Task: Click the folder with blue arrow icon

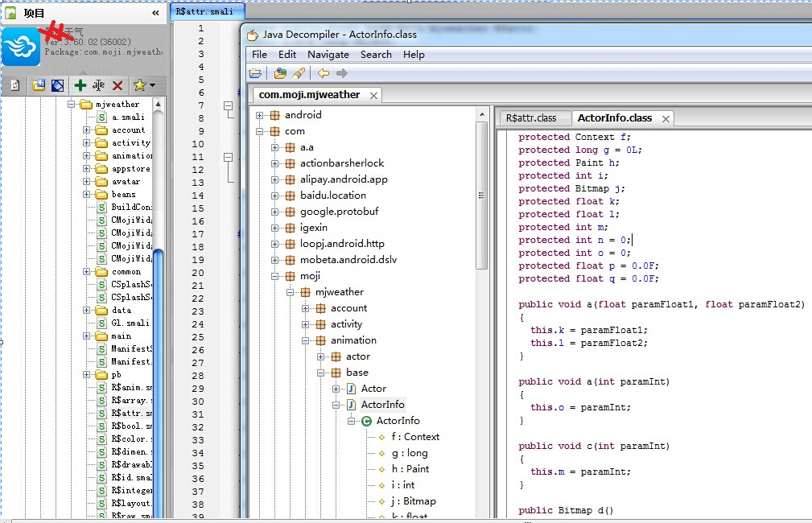Action: (39, 85)
